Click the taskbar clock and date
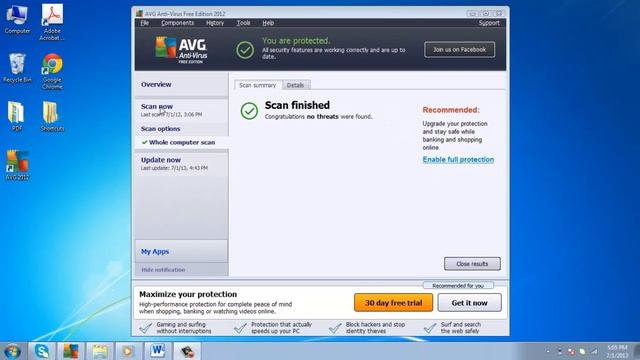The width and height of the screenshot is (640, 360). (617, 351)
